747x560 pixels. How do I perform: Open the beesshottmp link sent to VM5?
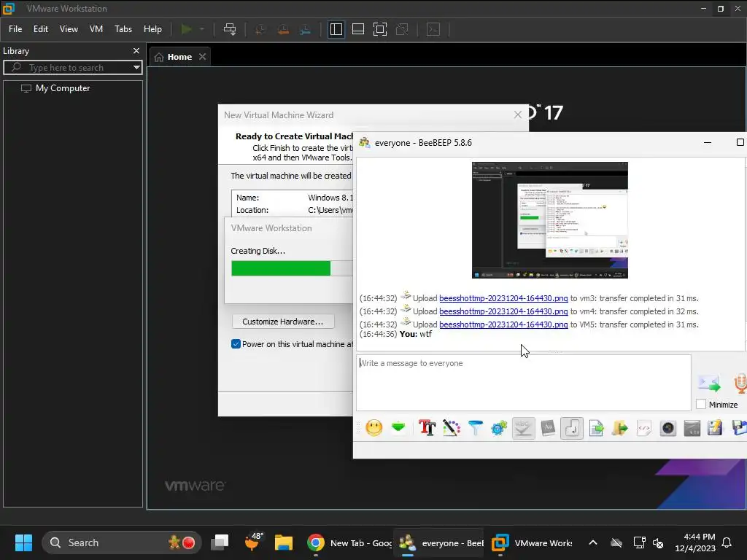[503, 324]
